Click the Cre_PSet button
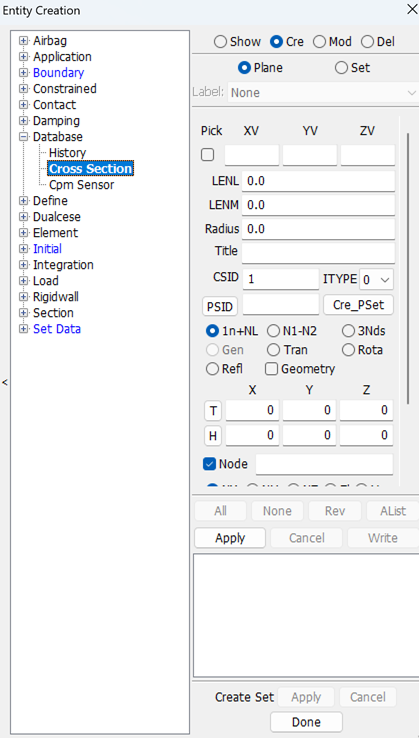419x738 pixels. pyautogui.click(x=358, y=305)
